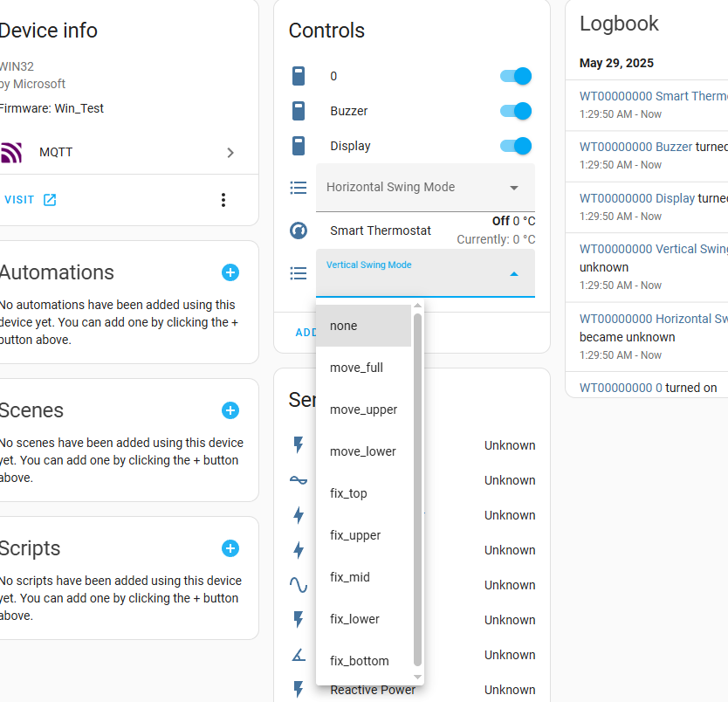
Task: Click the Vertical Swing Mode list icon
Action: coord(299,273)
